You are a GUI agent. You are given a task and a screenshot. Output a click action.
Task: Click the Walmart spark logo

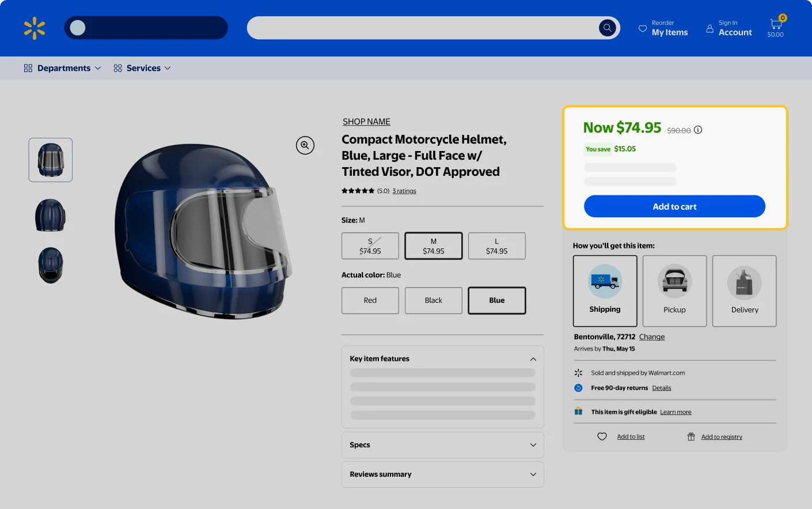point(35,28)
